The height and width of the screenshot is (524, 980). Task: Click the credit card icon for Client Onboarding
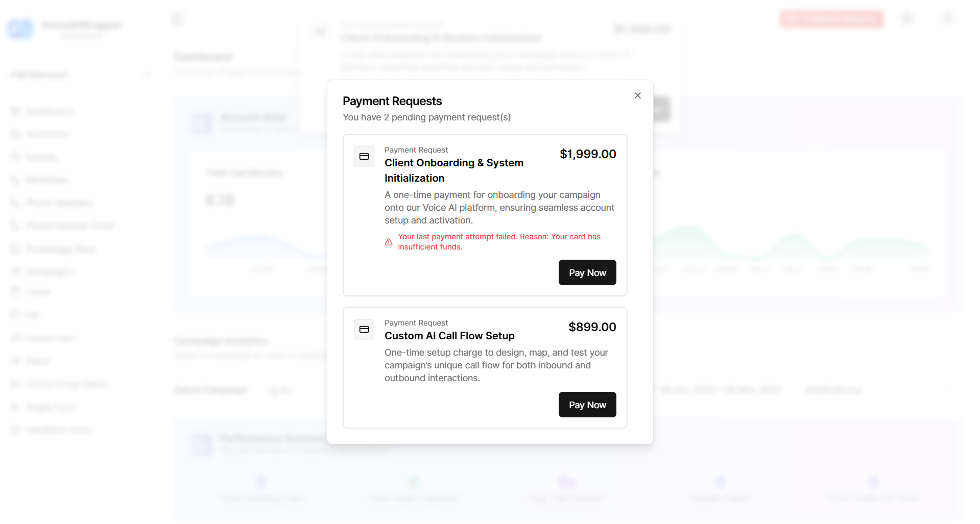364,157
